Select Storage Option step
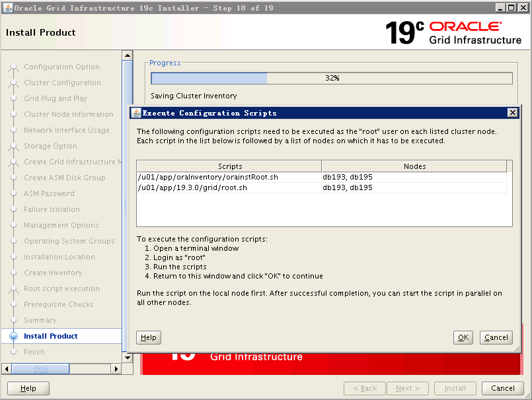Screen dimensions: 532x400 50,146
